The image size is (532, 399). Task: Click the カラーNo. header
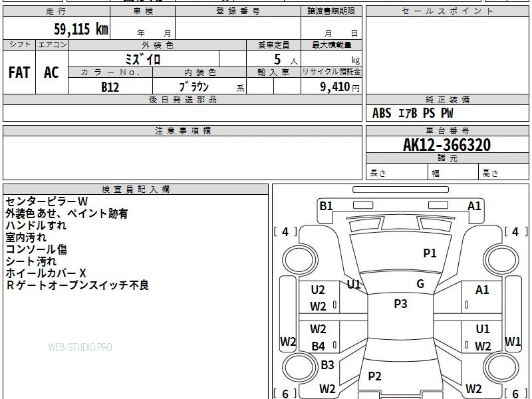[110, 72]
